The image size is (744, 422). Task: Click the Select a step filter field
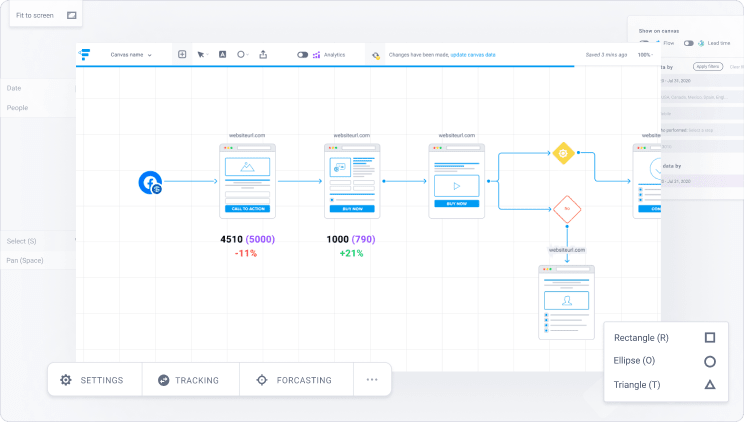coord(702,130)
